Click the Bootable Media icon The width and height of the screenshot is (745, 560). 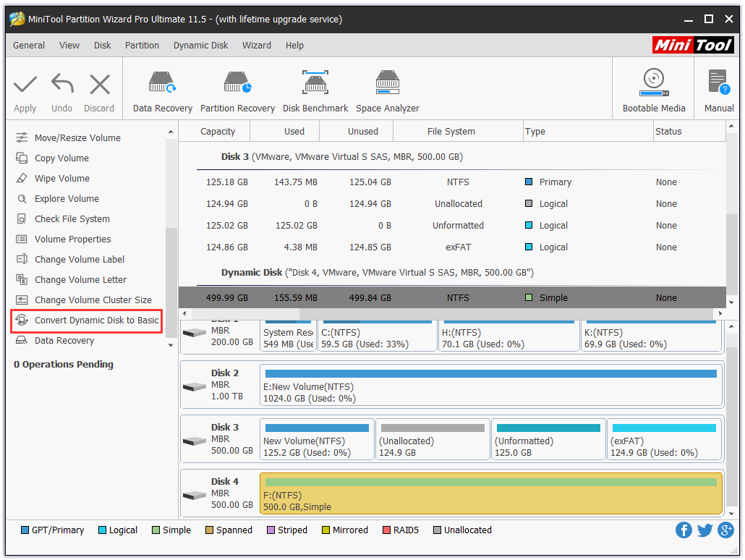tap(653, 88)
